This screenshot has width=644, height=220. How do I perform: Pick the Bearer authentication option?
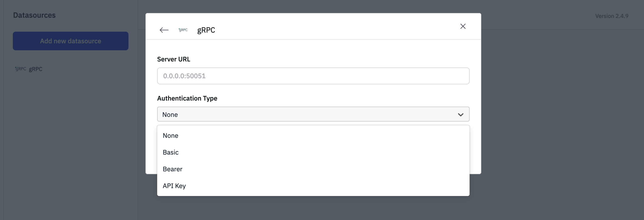pos(173,169)
